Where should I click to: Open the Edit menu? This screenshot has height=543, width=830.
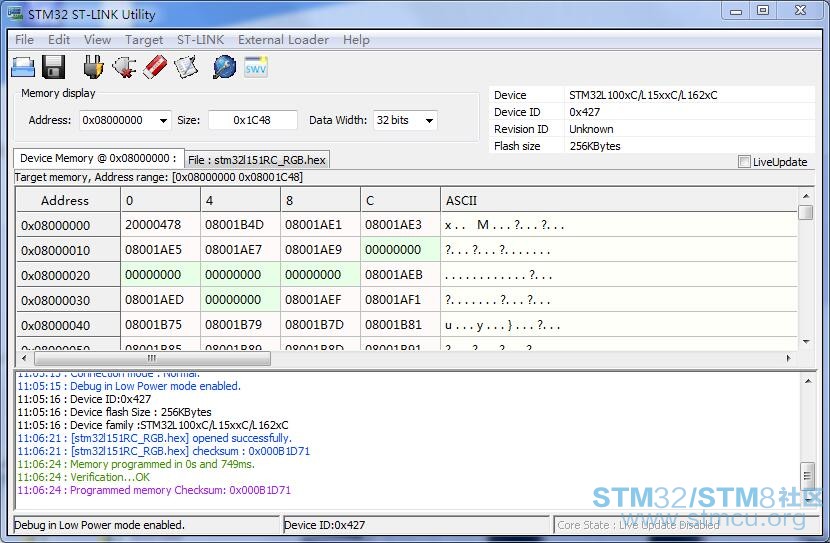59,40
